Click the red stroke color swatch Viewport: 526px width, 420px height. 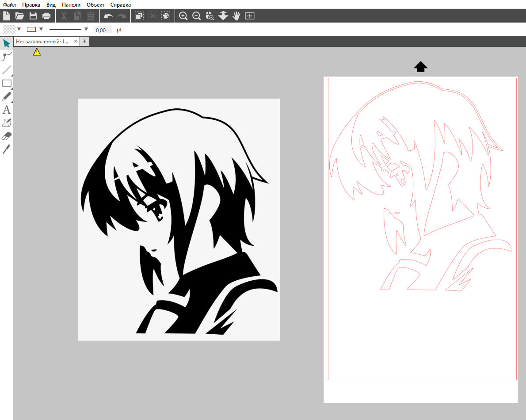pos(31,30)
